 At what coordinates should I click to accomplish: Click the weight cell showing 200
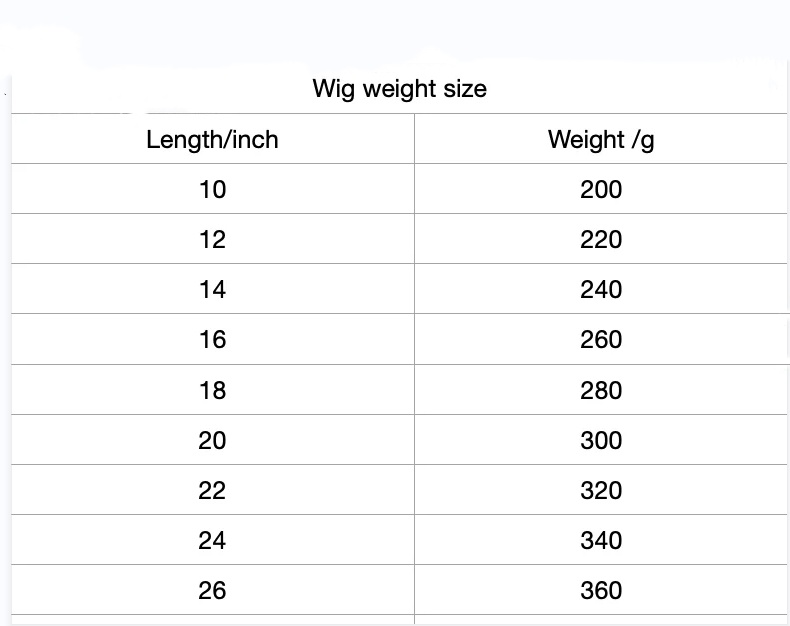pos(601,190)
